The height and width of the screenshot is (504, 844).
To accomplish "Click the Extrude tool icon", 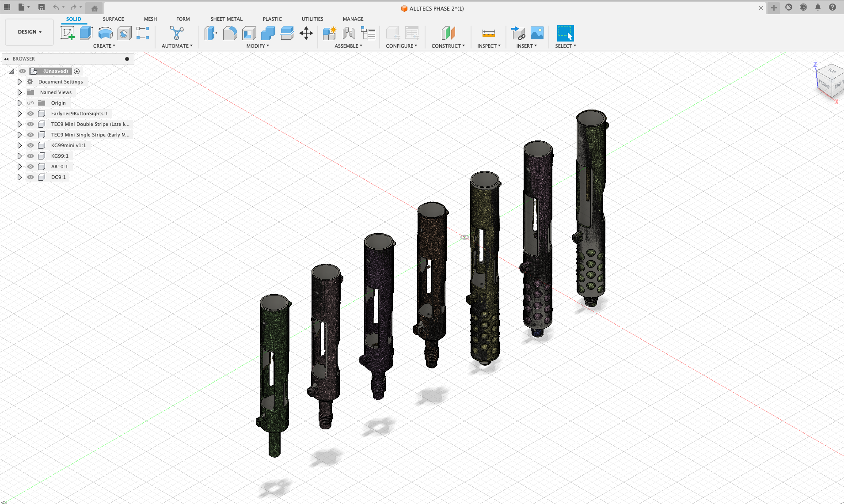I will pyautogui.click(x=86, y=33).
